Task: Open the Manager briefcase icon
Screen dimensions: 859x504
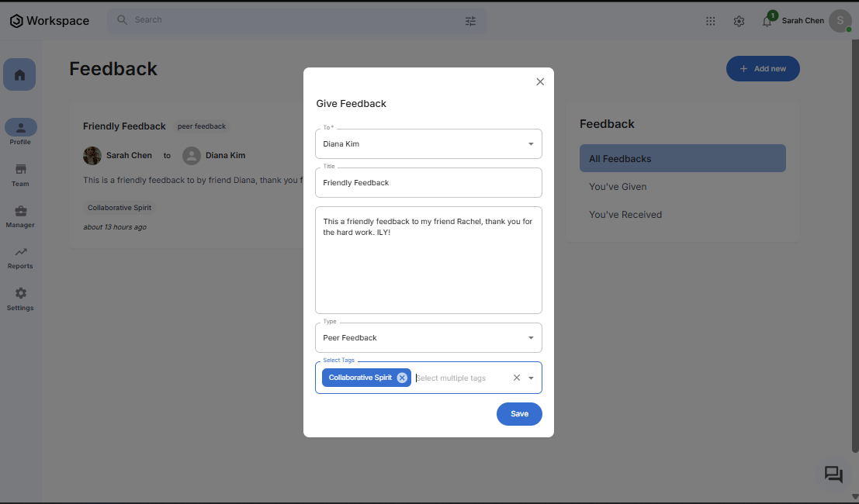Action: pyautogui.click(x=20, y=211)
